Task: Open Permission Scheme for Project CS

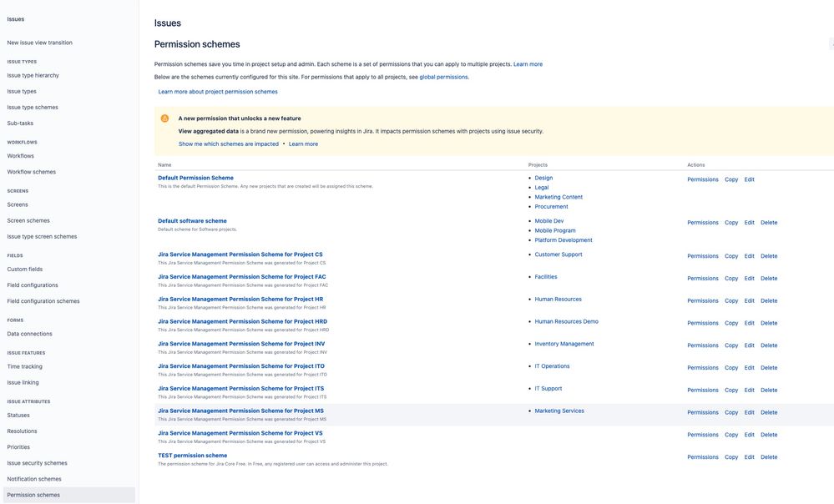Action: [240, 255]
